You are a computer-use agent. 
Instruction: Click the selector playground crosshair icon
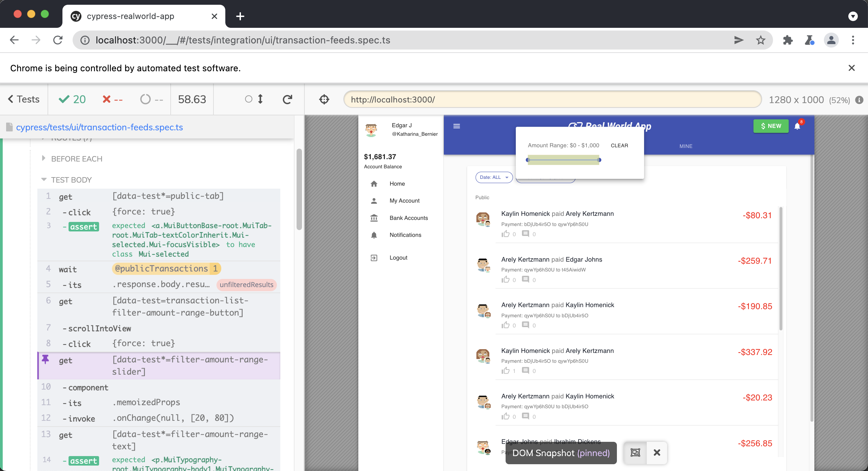324,99
